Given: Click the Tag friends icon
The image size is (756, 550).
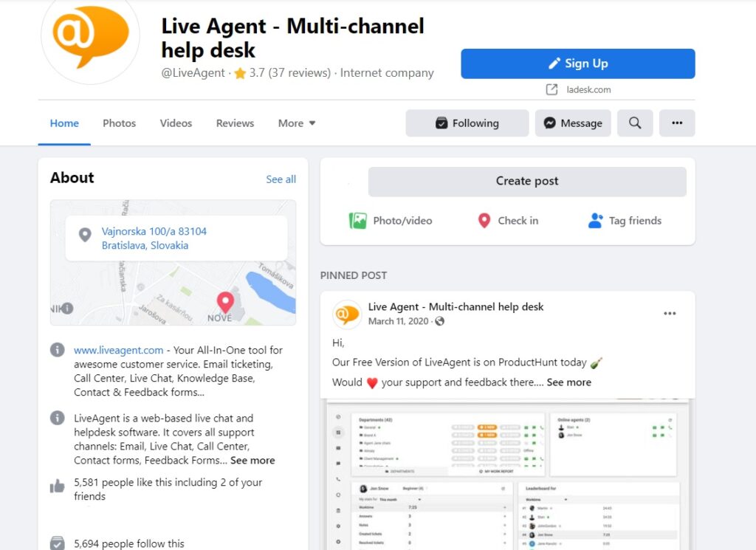Looking at the screenshot, I should 595,220.
